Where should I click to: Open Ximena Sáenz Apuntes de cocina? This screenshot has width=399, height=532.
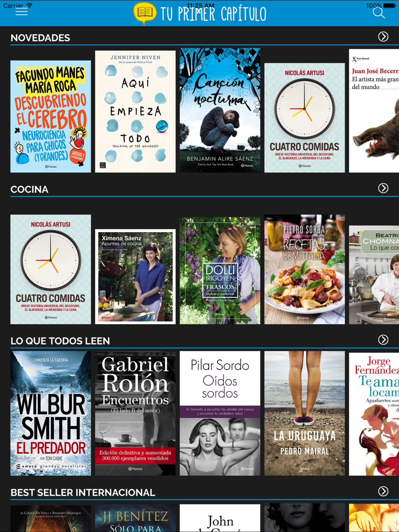click(135, 276)
